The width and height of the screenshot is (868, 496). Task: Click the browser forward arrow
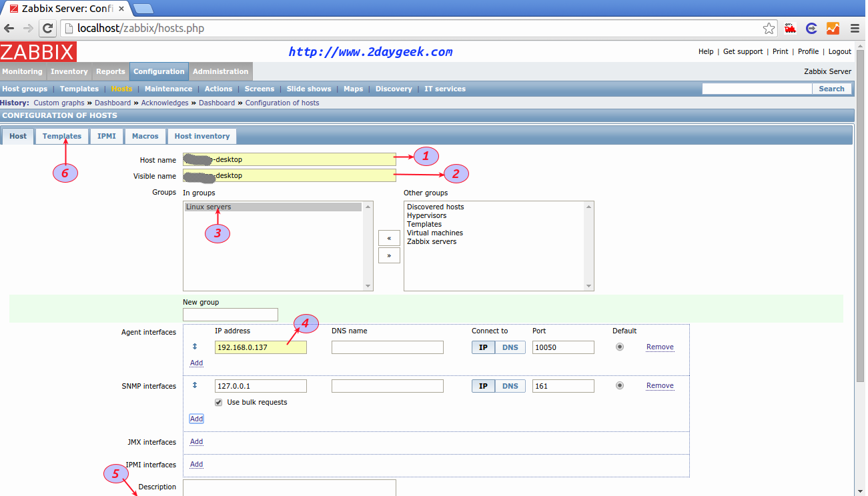click(28, 29)
